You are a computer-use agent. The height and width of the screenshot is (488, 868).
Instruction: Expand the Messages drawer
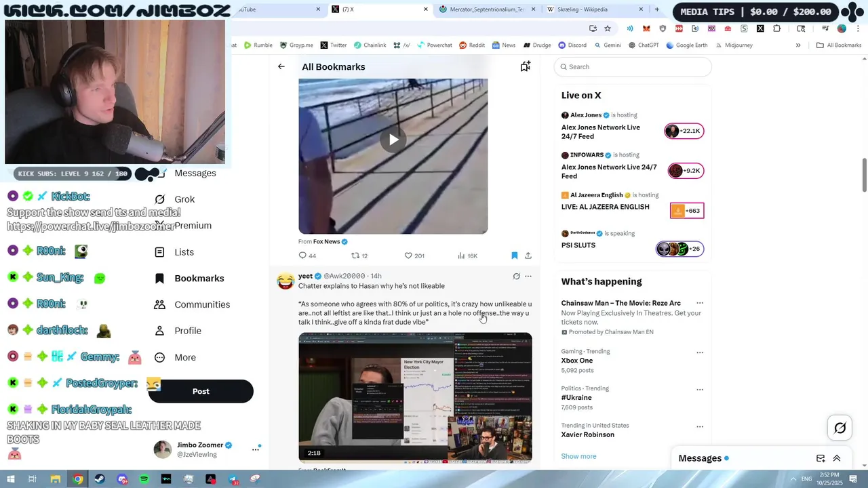[837, 458]
